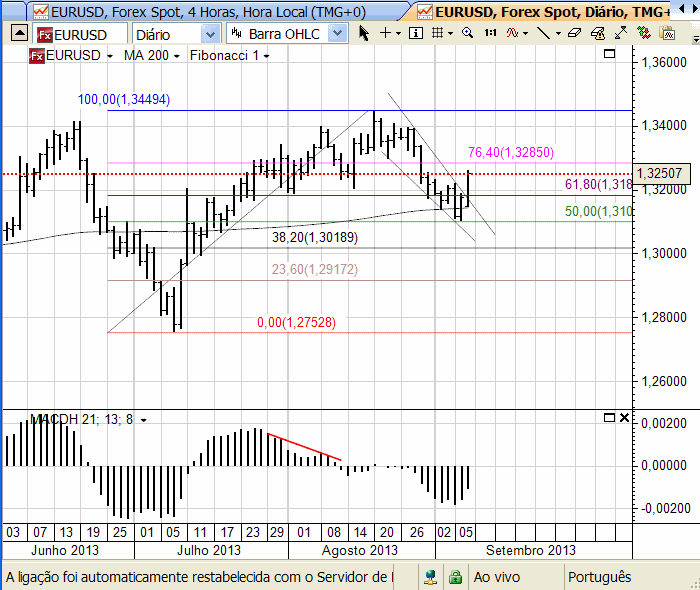The height and width of the screenshot is (590, 700).
Task: Click Fibonacci 61,80 level label
Action: (x=598, y=184)
